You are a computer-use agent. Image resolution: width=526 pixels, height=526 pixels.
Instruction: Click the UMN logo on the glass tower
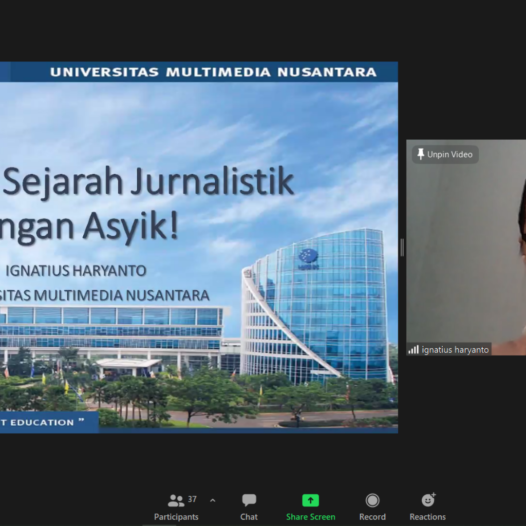[x=308, y=259]
